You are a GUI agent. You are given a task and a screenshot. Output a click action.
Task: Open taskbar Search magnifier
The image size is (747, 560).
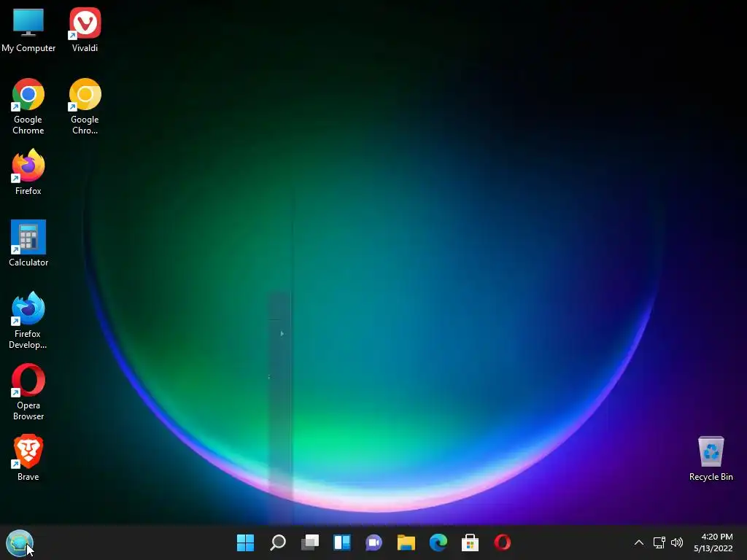[x=278, y=542]
